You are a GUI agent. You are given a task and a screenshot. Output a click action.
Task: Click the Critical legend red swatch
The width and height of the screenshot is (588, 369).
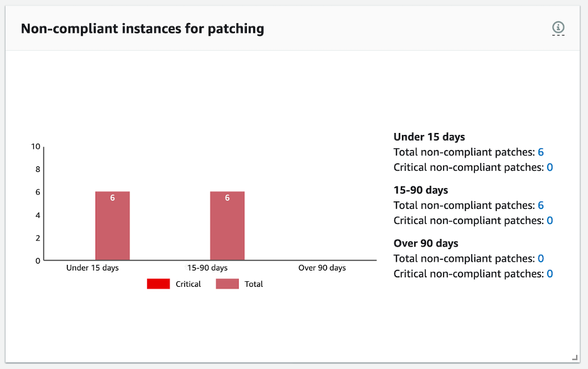[158, 284]
